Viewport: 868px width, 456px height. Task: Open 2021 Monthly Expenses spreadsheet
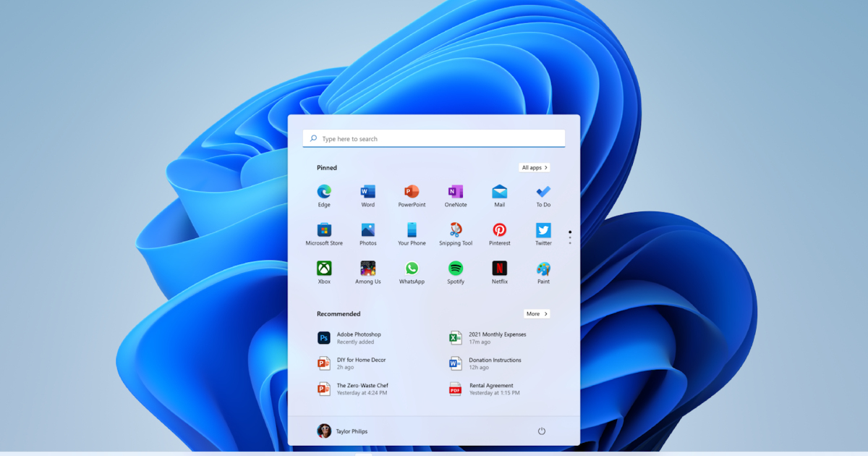click(x=496, y=338)
